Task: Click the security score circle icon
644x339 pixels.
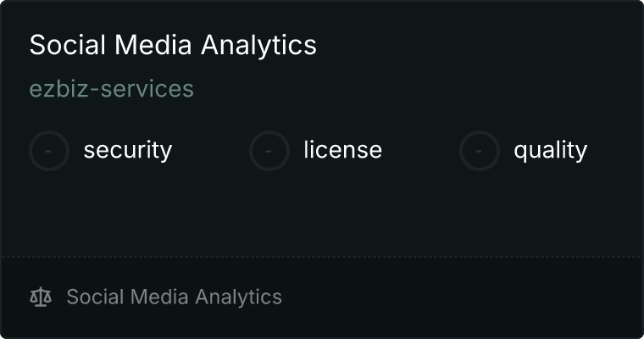Action: point(49,151)
